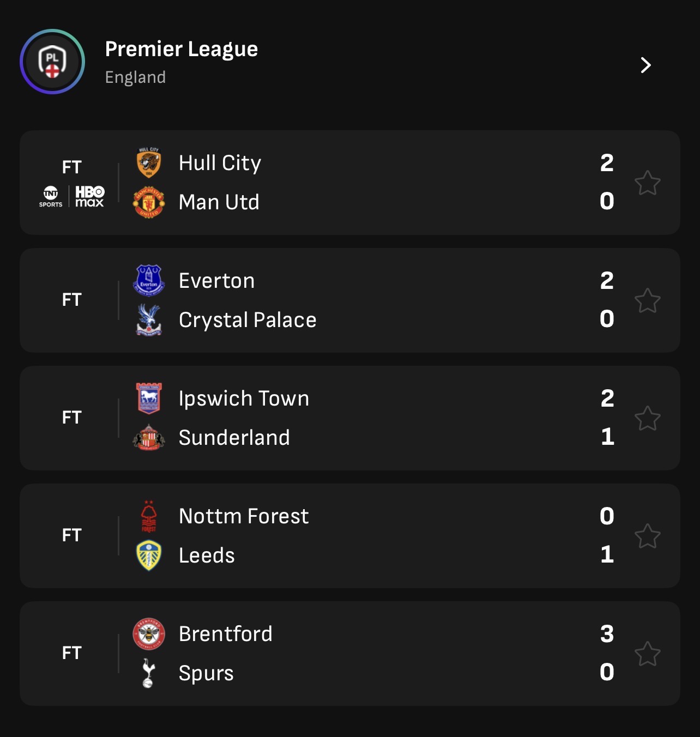700x737 pixels.
Task: Open Nottm Forest team name
Action: click(x=244, y=516)
